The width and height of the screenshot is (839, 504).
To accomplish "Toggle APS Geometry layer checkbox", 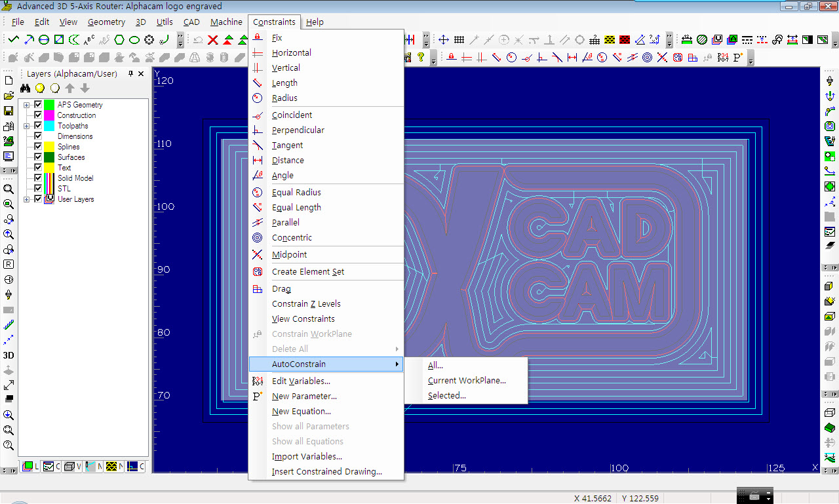I will click(x=38, y=105).
